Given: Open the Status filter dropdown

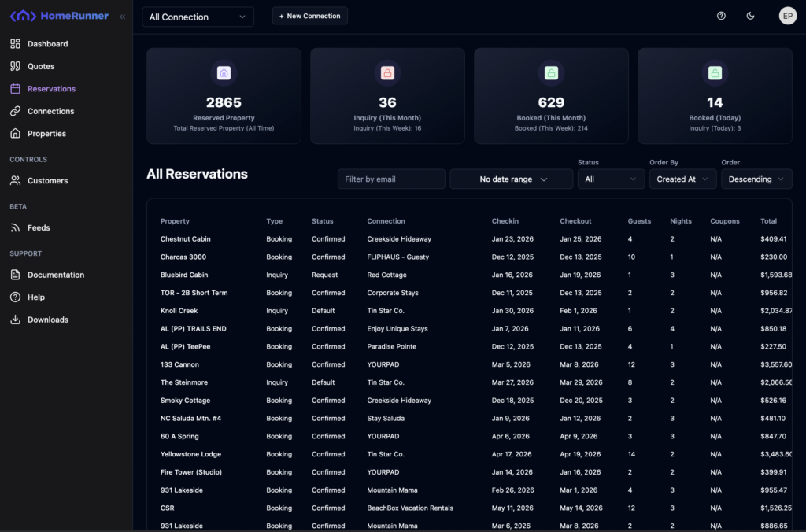Looking at the screenshot, I should 611,179.
